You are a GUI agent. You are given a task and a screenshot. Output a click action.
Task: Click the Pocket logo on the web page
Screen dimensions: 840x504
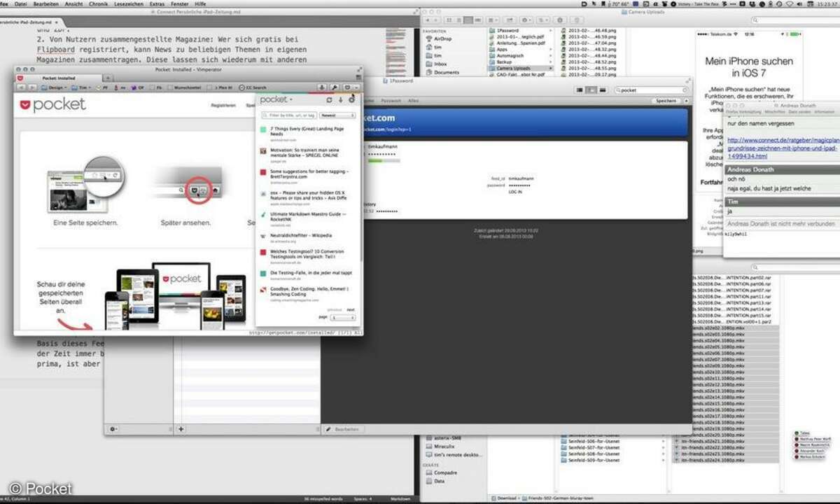(52, 105)
